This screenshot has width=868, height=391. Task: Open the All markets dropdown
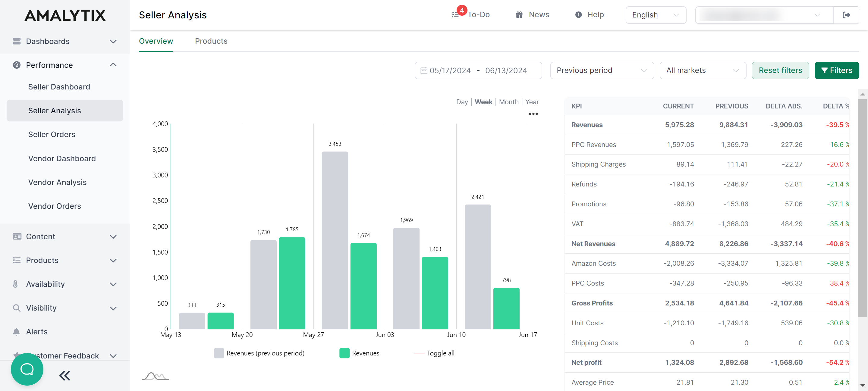(x=703, y=70)
